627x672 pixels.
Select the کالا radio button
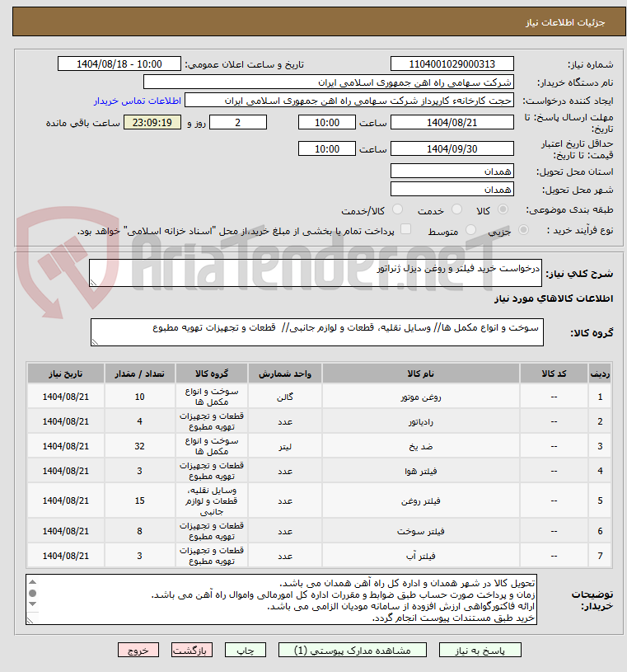(x=503, y=209)
